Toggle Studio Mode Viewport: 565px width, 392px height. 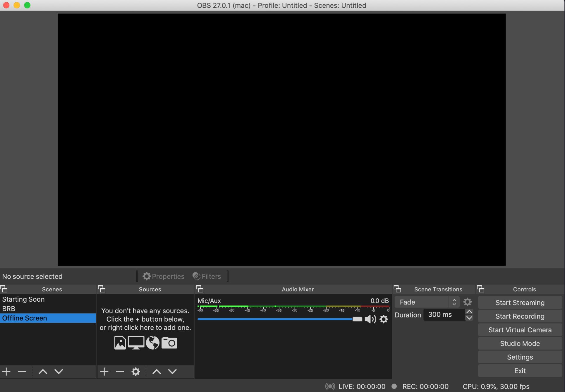click(x=520, y=343)
